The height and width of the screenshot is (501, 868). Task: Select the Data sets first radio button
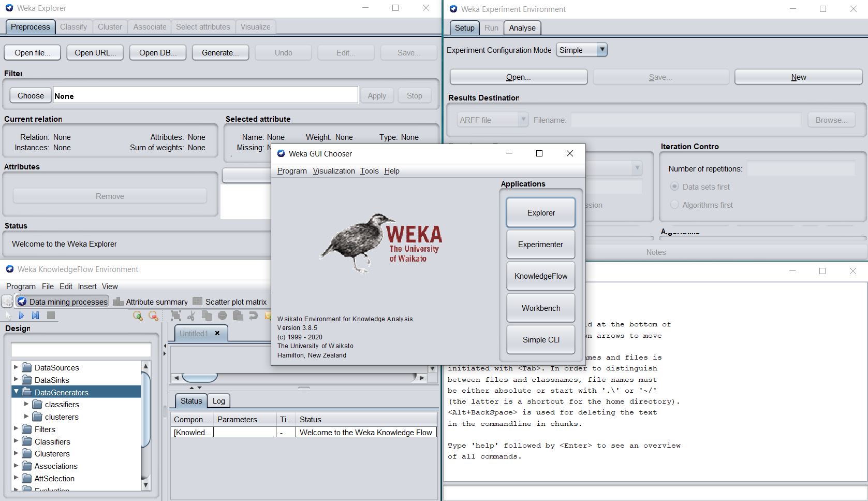tap(674, 187)
